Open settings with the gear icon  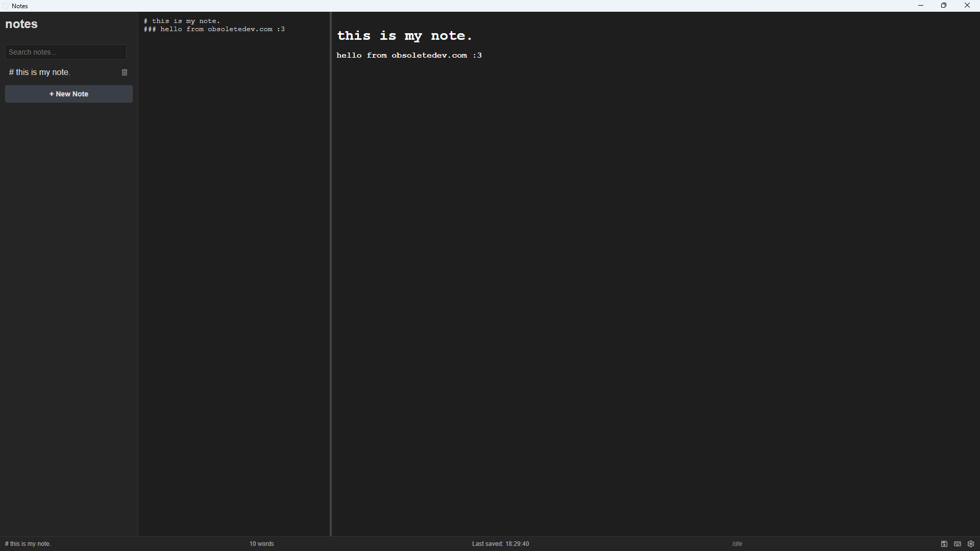click(x=971, y=544)
